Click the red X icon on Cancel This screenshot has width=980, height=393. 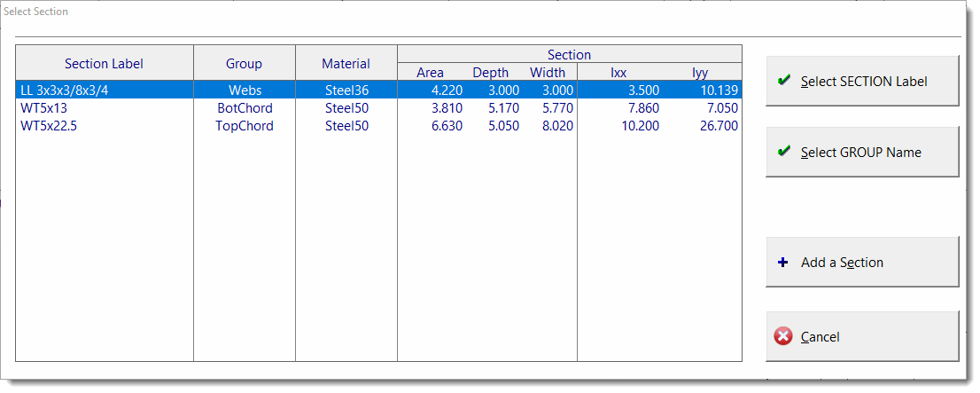click(782, 336)
